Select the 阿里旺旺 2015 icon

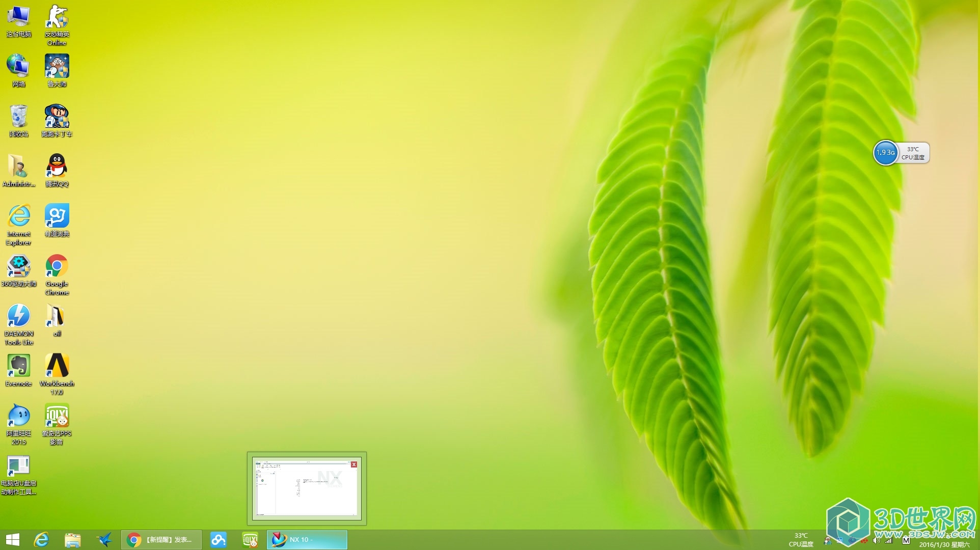click(x=19, y=424)
